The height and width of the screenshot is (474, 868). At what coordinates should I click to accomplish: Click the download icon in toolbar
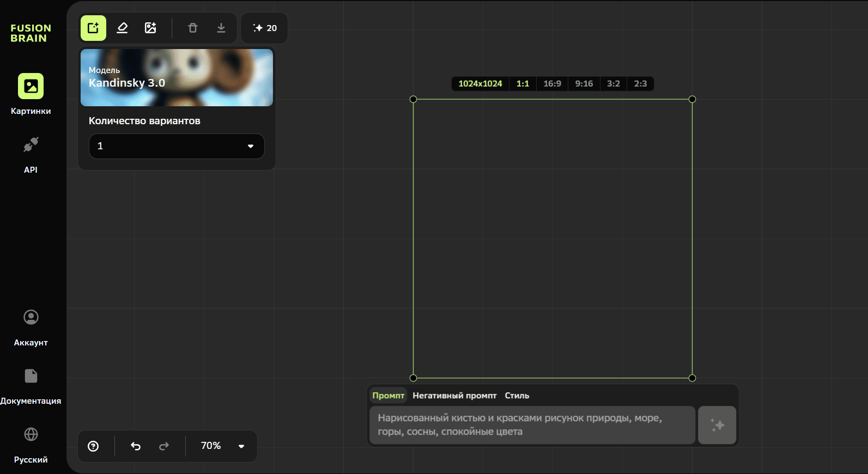pos(221,28)
